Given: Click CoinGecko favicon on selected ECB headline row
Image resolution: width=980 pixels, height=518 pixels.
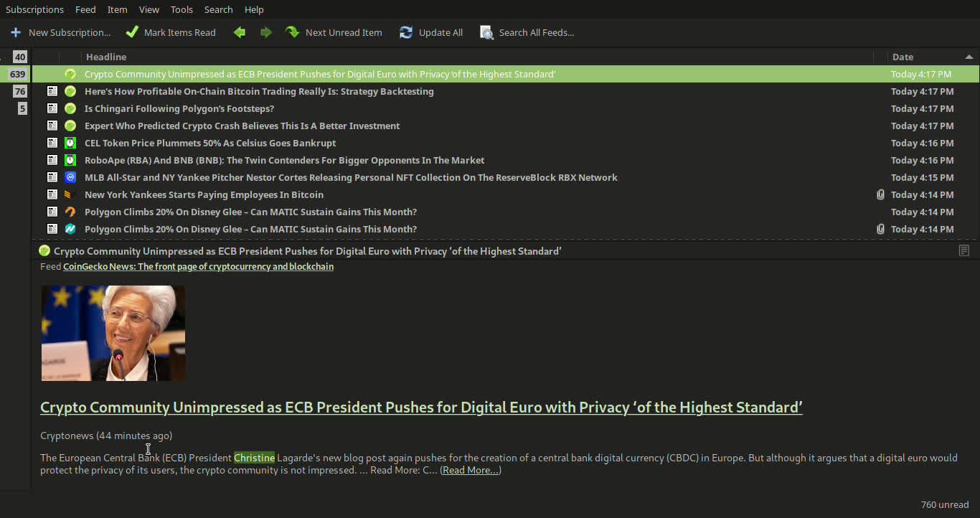Looking at the screenshot, I should click(70, 74).
